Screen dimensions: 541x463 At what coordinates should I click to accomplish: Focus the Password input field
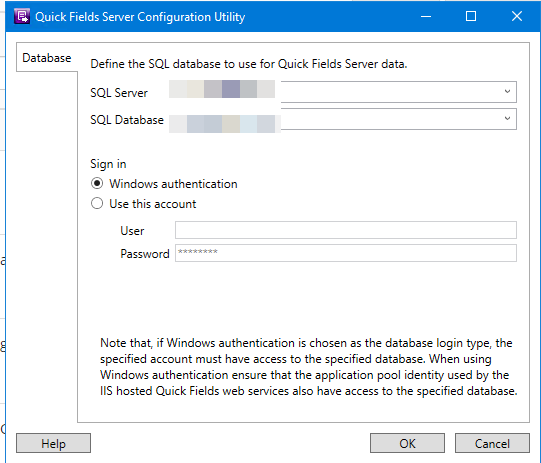tap(346, 253)
